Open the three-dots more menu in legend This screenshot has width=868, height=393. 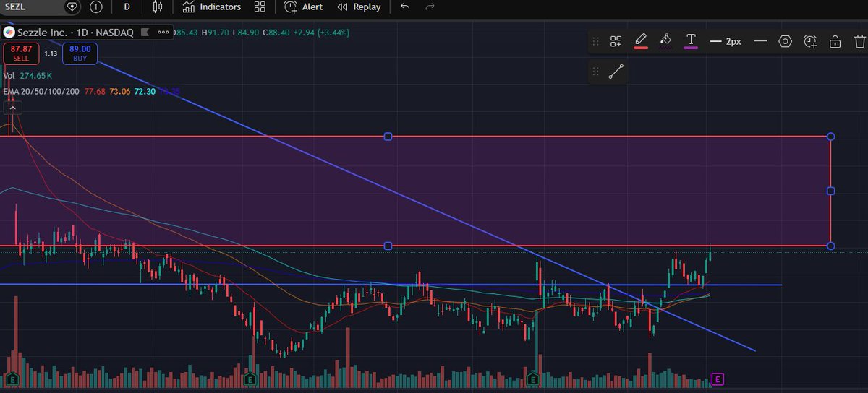click(x=163, y=33)
